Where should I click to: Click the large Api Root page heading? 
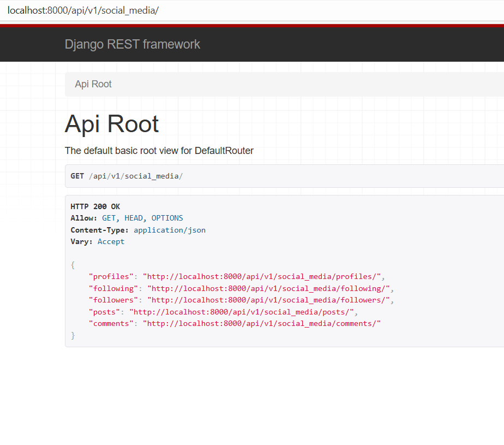[112, 124]
